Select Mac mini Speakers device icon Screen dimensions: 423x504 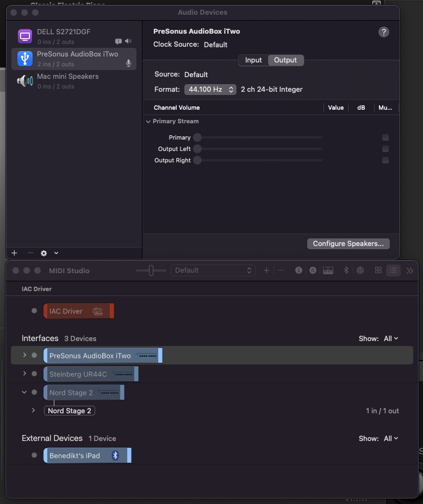25,81
